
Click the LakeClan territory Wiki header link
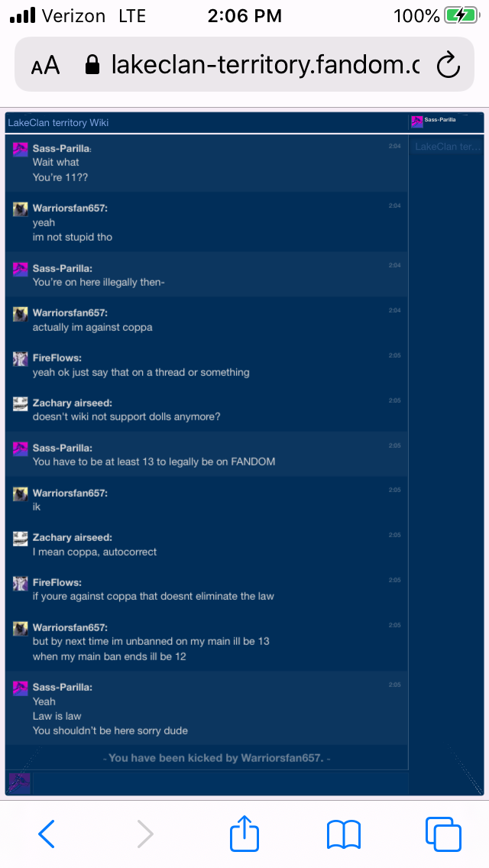[58, 123]
